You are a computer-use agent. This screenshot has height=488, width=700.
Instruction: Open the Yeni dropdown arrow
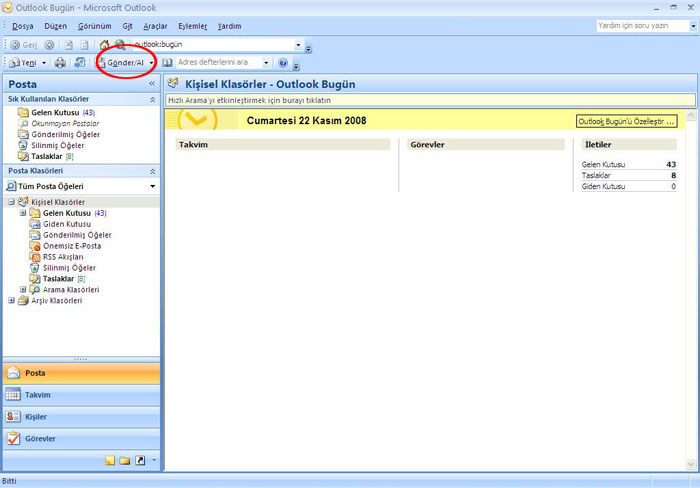(44, 63)
